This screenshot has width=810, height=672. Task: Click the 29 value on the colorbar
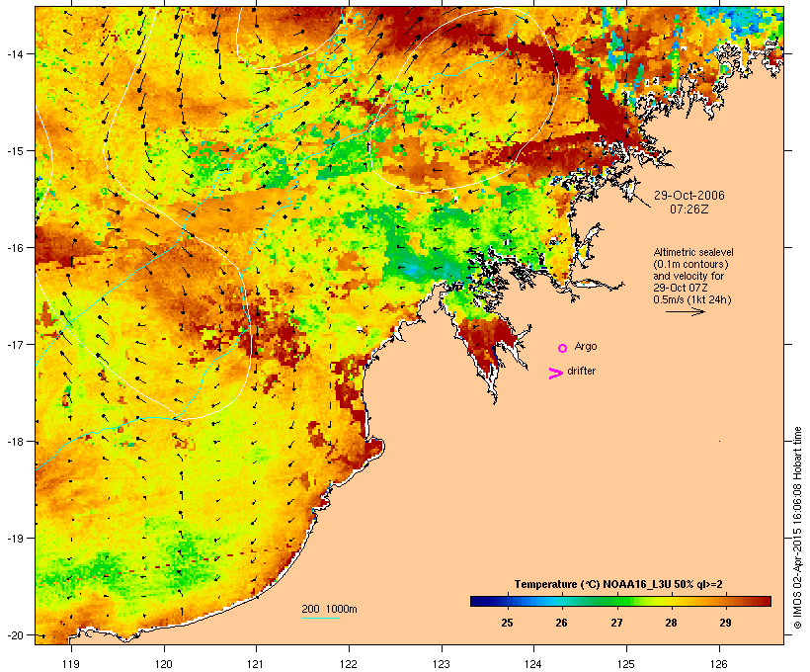tap(725, 623)
